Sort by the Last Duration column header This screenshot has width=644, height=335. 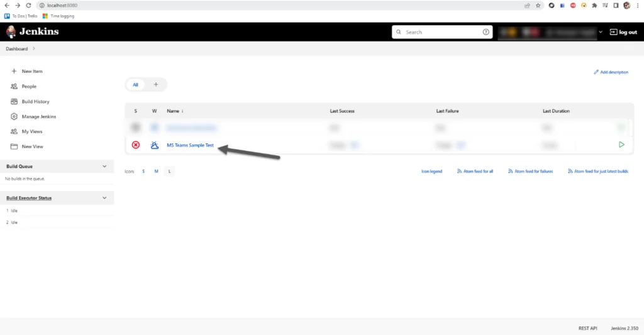556,111
